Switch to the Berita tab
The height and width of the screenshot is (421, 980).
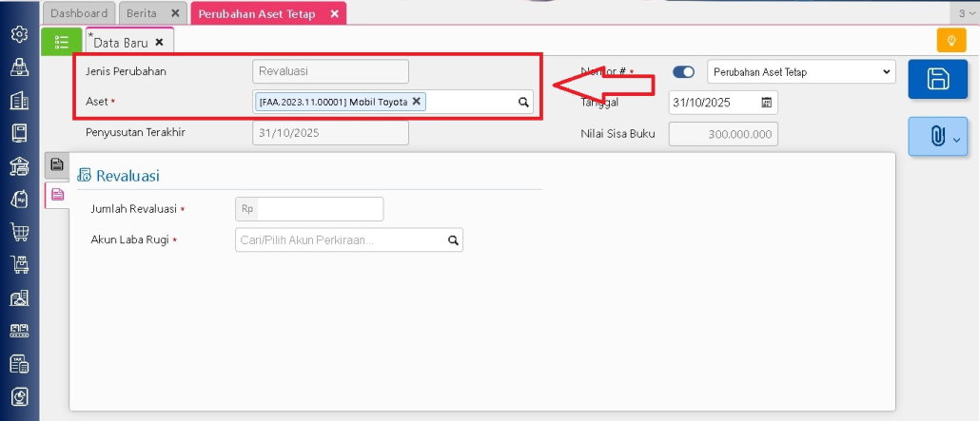[144, 13]
